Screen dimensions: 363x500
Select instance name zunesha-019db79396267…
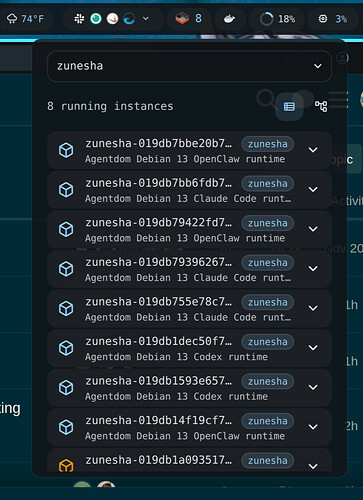(158, 262)
